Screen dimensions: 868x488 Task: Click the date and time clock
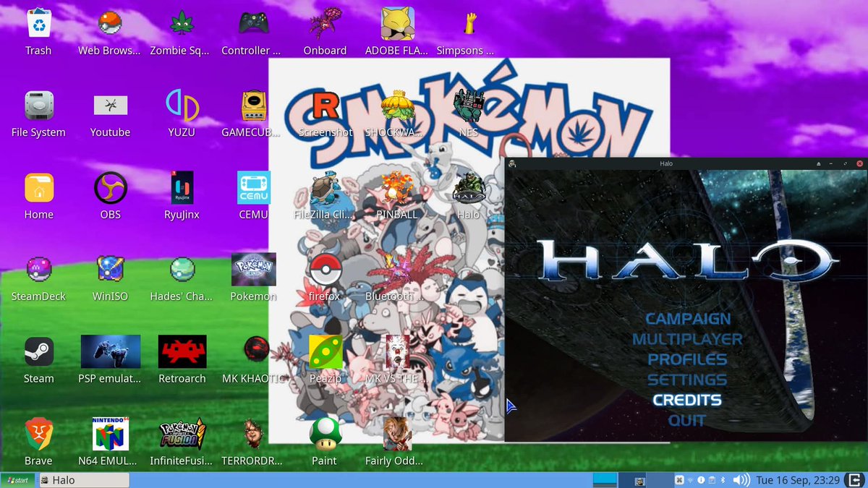[798, 480]
